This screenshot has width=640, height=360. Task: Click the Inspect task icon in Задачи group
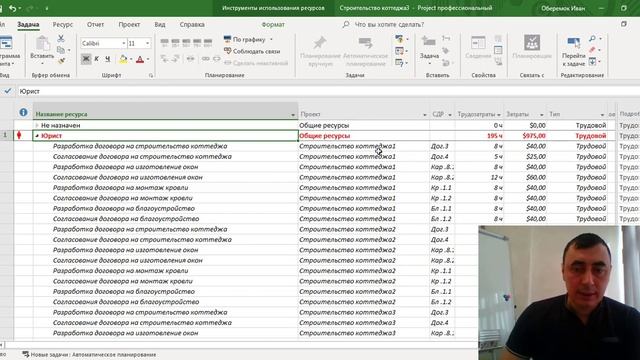click(x=399, y=39)
